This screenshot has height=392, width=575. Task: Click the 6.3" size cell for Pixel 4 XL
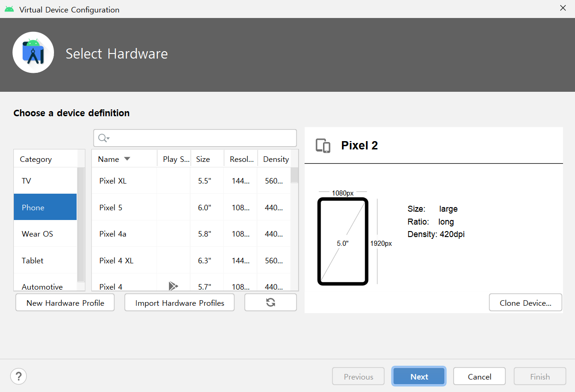pyautogui.click(x=204, y=260)
